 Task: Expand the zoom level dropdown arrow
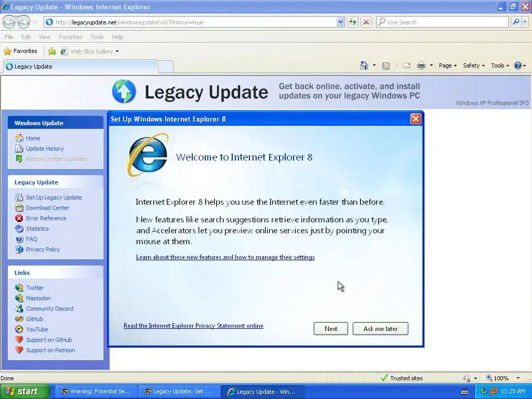pyautogui.click(x=518, y=378)
